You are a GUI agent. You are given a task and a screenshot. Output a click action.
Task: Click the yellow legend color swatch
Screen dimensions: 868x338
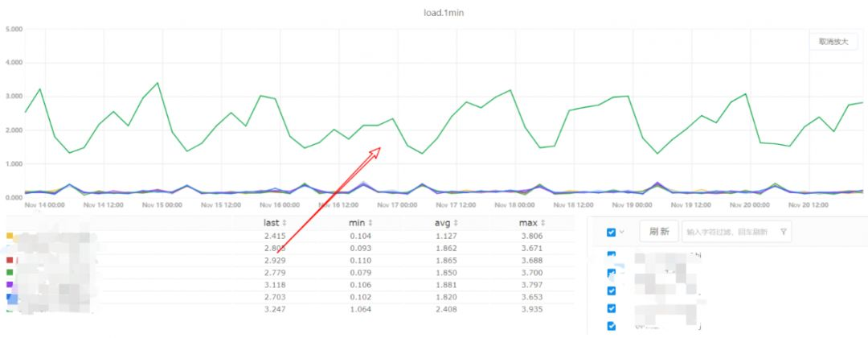[10, 236]
